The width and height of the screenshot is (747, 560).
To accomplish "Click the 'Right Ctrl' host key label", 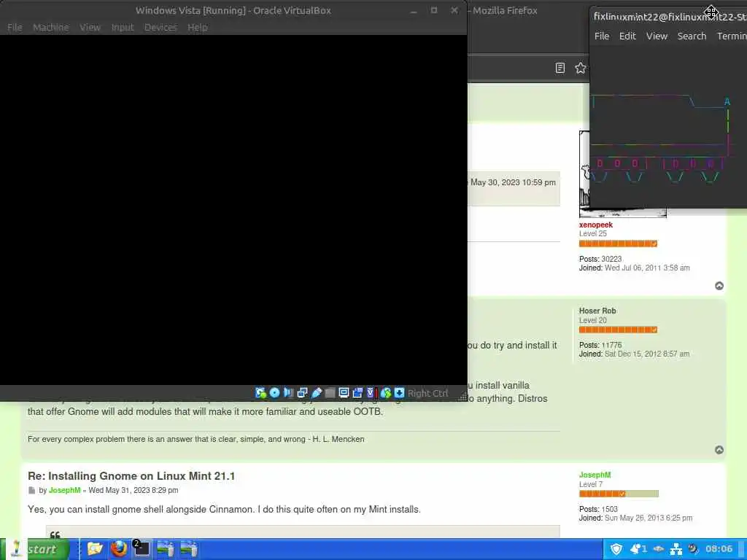I will coord(427,393).
